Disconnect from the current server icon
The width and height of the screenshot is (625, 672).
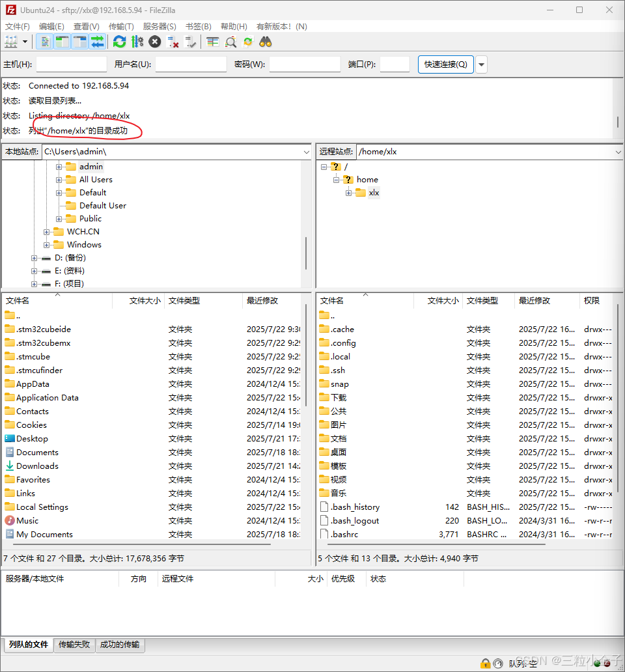pyautogui.click(x=173, y=42)
